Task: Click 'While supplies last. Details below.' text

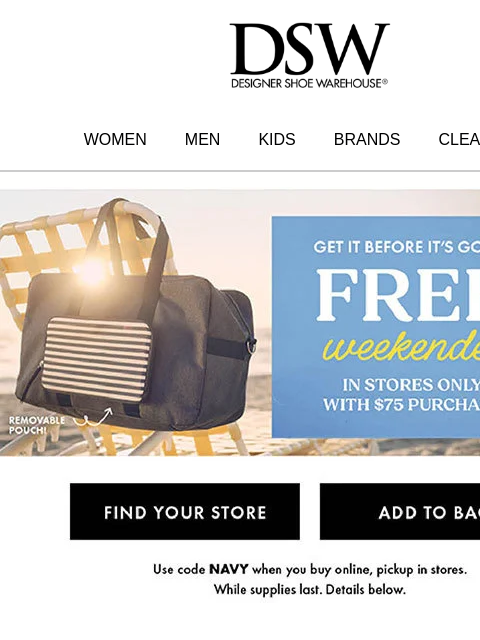Action: [x=310, y=589]
